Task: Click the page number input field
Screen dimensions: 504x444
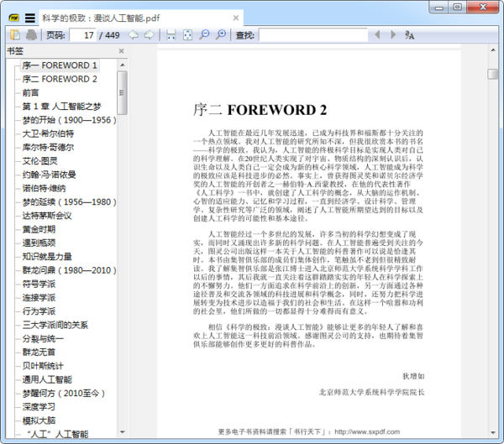Action: pos(82,34)
